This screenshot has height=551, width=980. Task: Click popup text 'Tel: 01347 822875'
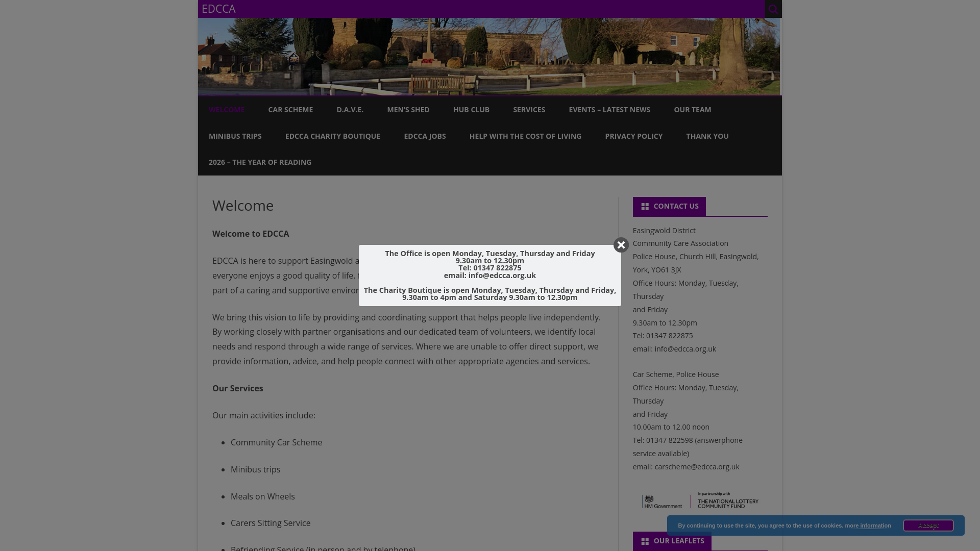490,268
